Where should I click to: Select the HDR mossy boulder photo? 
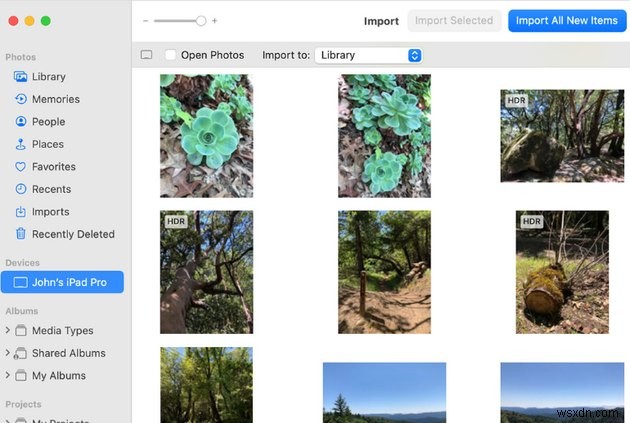click(562, 136)
